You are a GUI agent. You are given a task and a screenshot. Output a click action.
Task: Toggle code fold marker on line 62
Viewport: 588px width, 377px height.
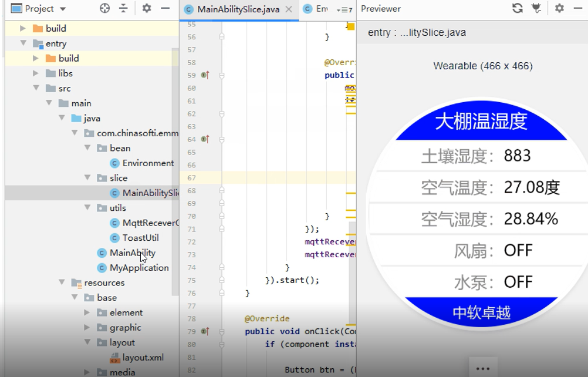tap(222, 114)
